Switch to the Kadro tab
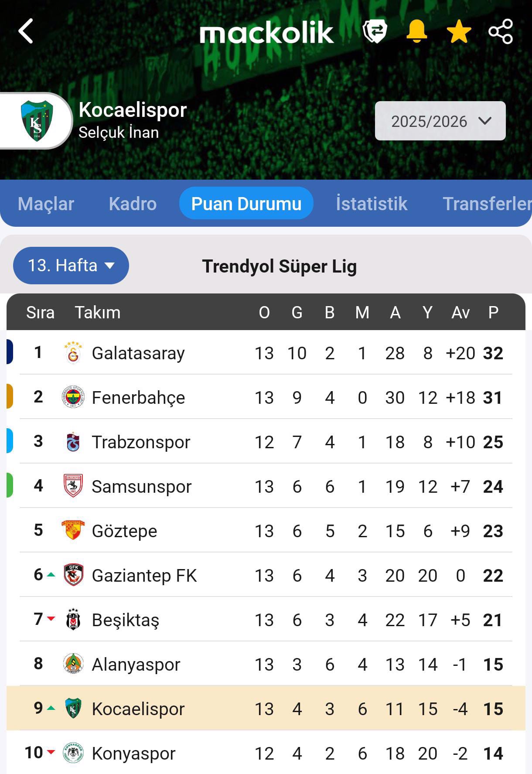This screenshot has width=532, height=774. click(x=133, y=204)
